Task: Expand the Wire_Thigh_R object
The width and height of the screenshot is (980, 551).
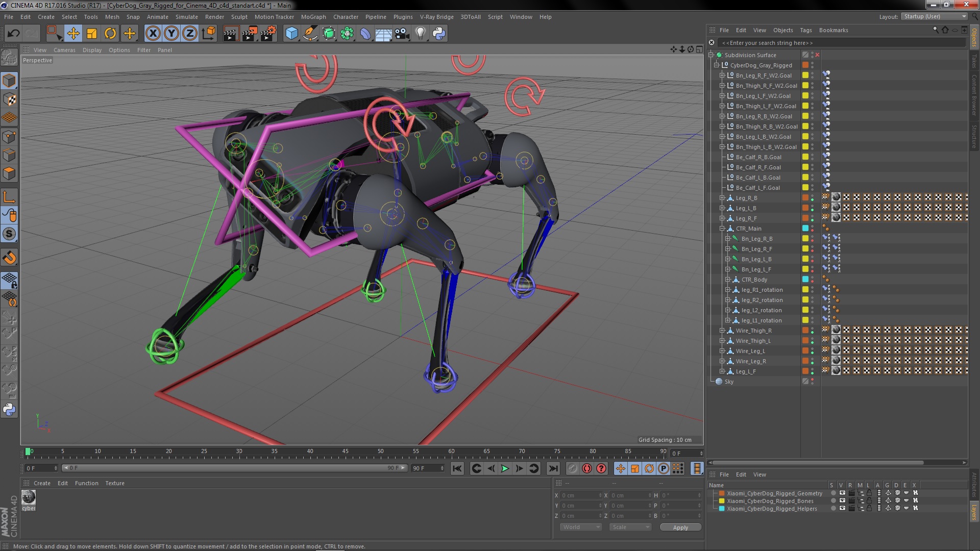Action: point(722,331)
